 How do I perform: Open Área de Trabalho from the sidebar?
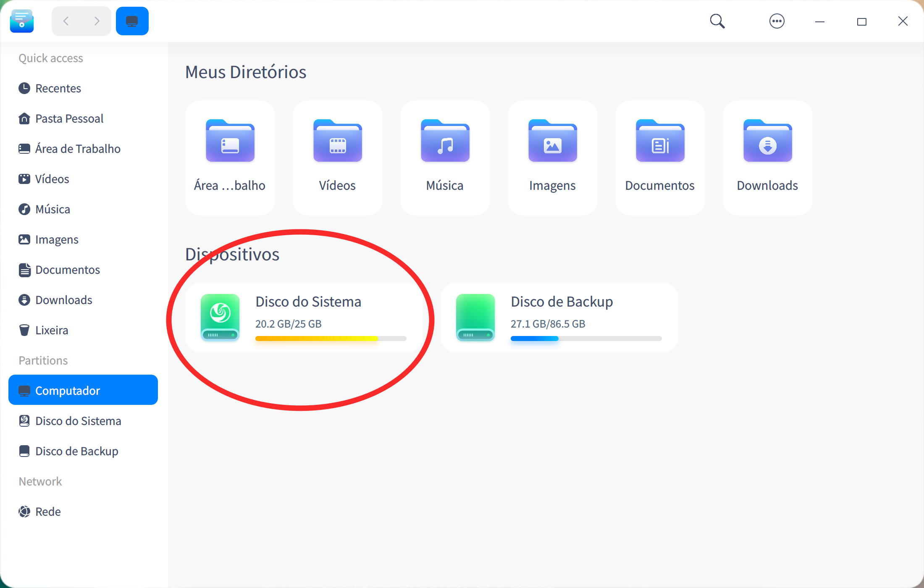pyautogui.click(x=78, y=149)
